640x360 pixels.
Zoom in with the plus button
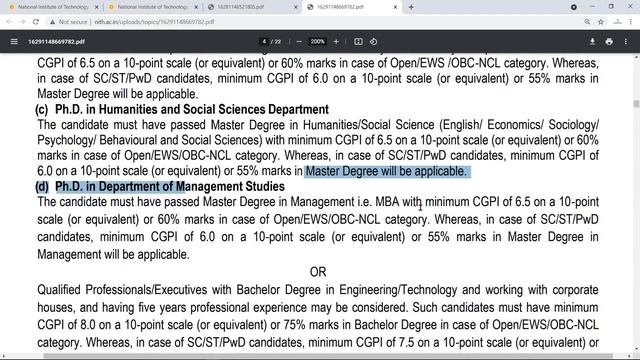[x=336, y=42]
